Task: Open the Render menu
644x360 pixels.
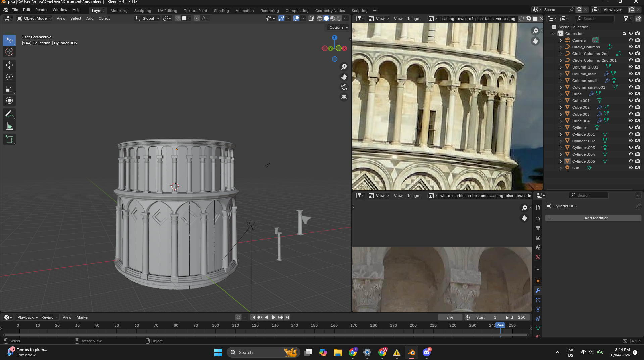Action: click(x=41, y=10)
